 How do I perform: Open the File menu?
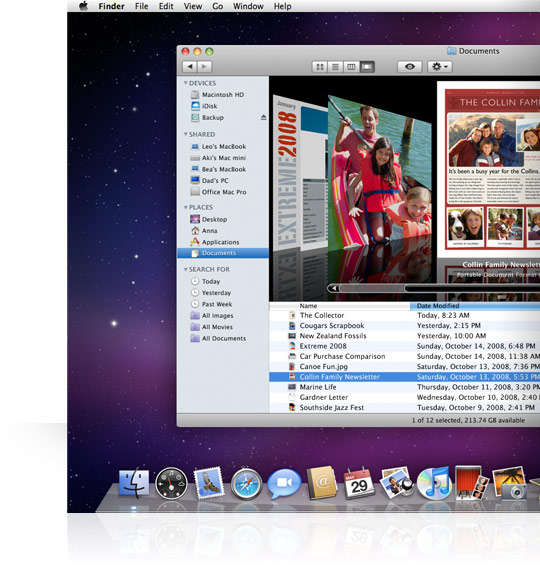pos(141,6)
